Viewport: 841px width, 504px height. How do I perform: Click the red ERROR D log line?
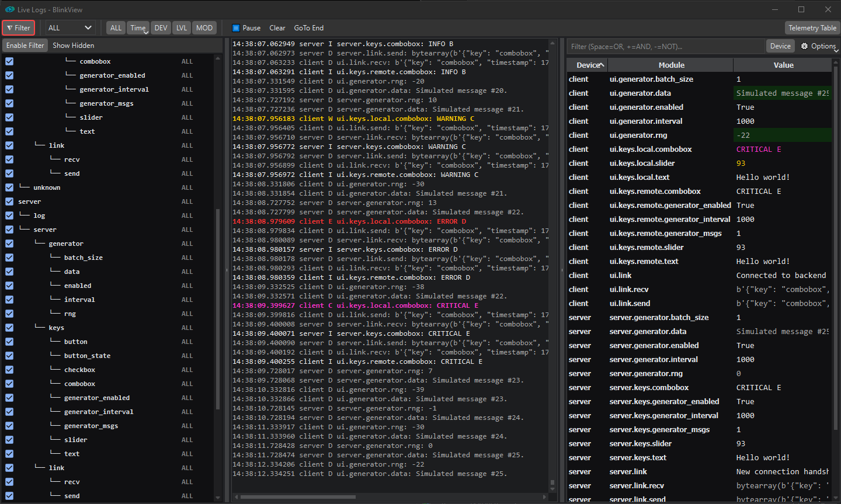coord(349,221)
